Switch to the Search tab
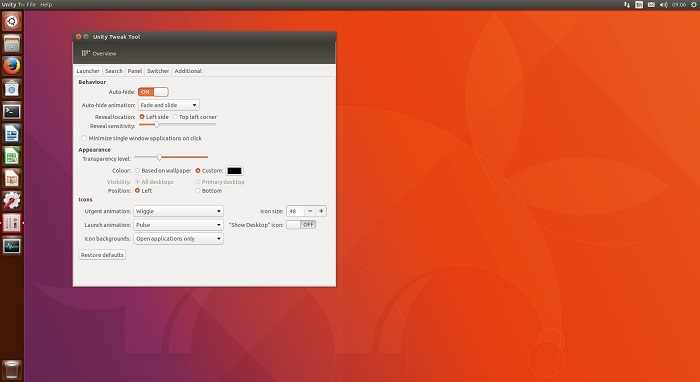The width and height of the screenshot is (700, 382). tap(114, 71)
